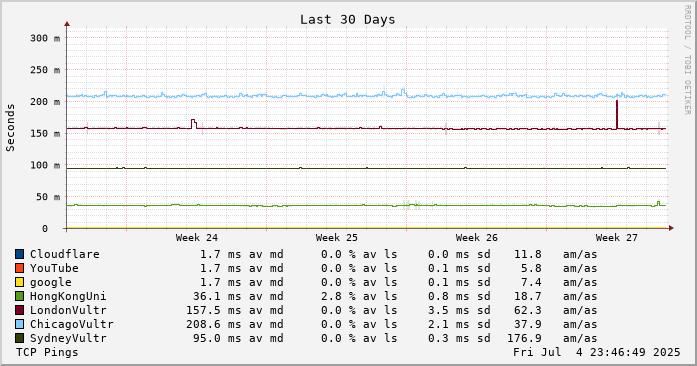Click the tall LondonVultr spike in Week 27

[x=617, y=115]
